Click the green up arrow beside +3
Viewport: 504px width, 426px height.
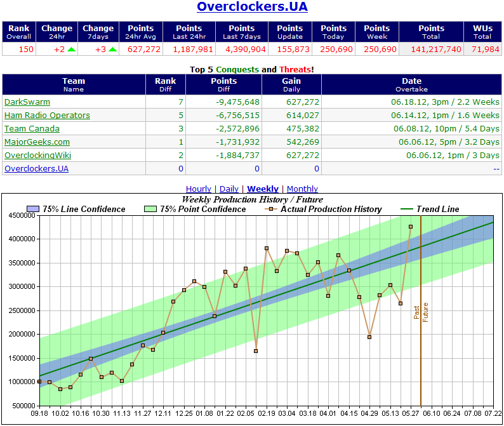coord(113,49)
